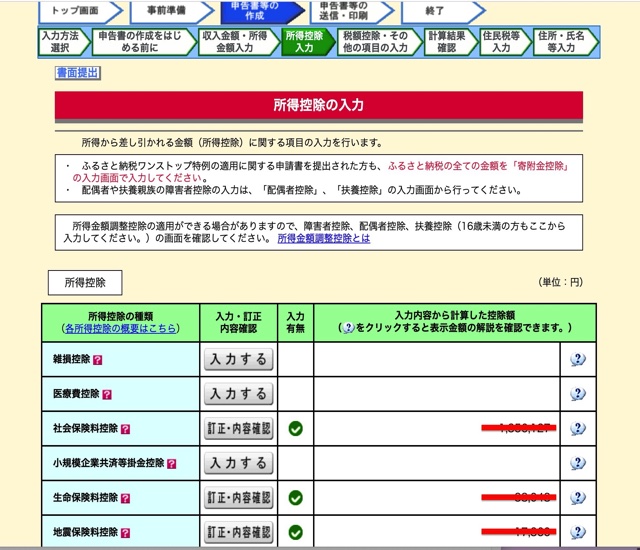Show amount explanation bubble in 雑損控除 row
640x550 pixels.
tap(577, 360)
